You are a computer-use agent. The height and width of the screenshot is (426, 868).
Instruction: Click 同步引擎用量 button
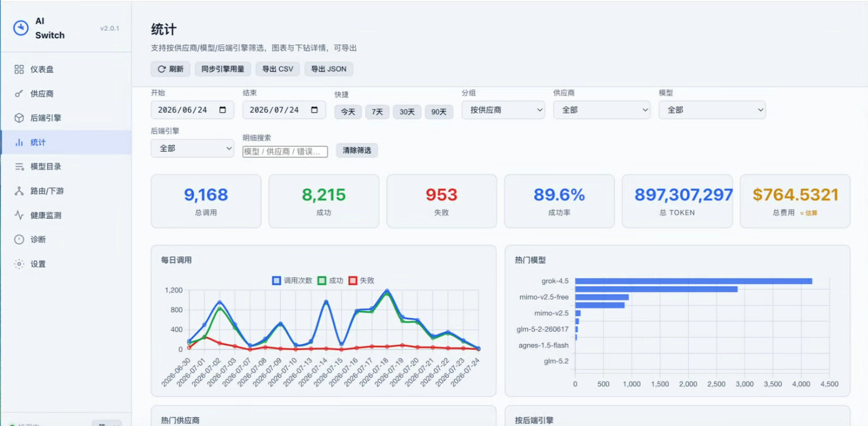click(222, 69)
